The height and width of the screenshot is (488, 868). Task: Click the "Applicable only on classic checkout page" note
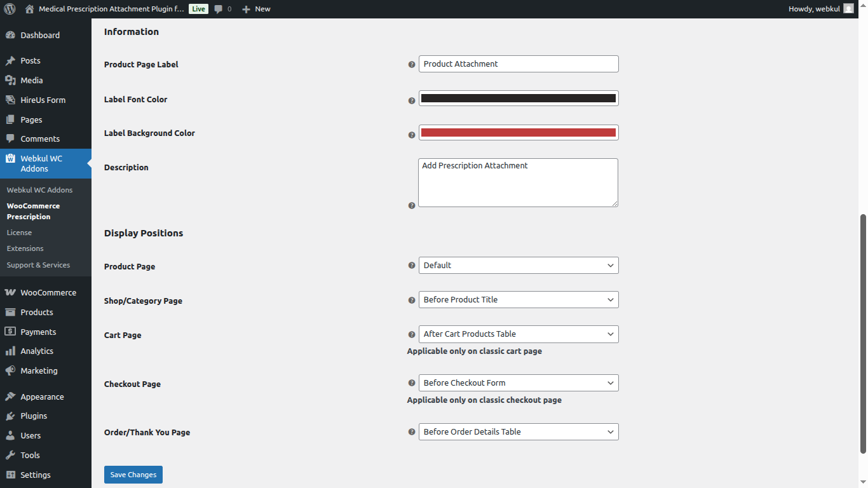tap(484, 400)
